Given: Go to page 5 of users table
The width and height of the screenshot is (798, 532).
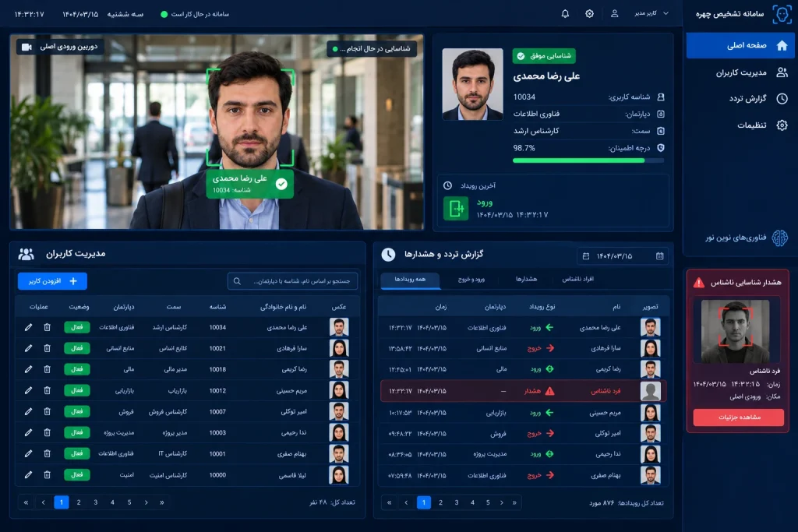Looking at the screenshot, I should (x=129, y=502).
